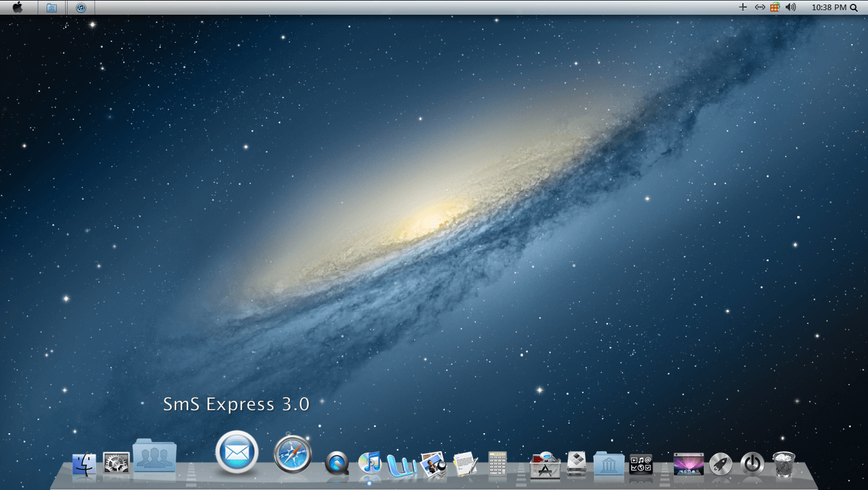
Task: Open the shared users folder in dock
Action: (154, 456)
